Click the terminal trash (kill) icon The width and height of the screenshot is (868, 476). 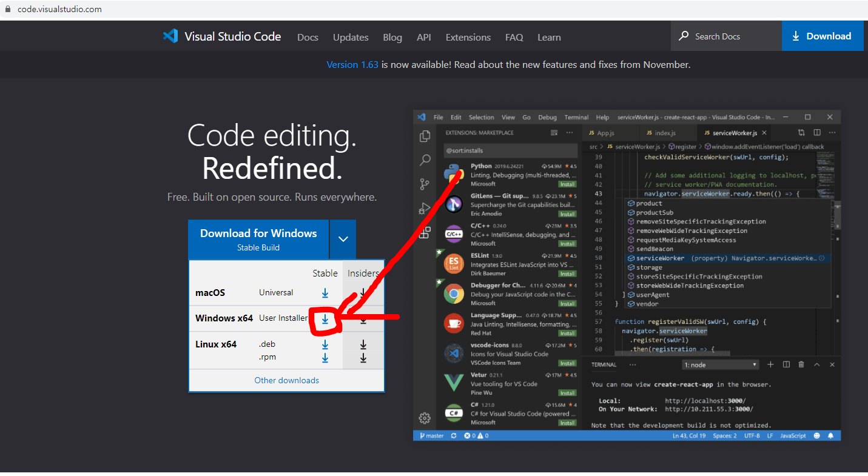(x=801, y=364)
